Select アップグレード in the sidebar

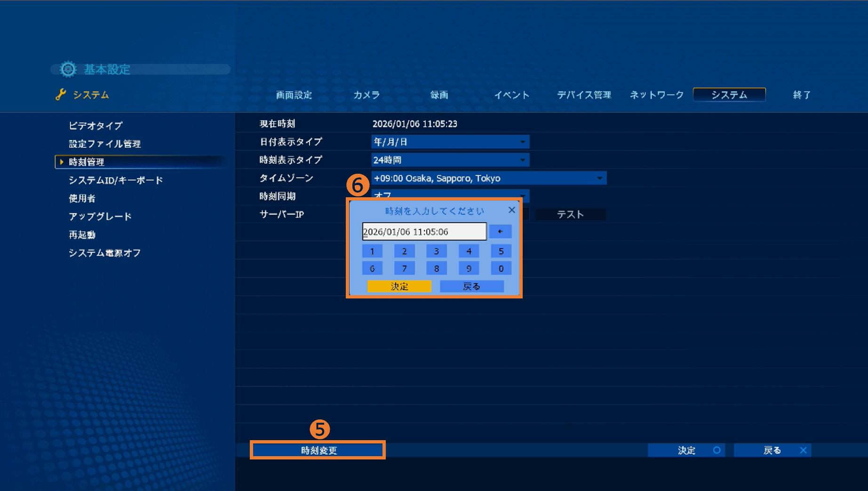pos(100,217)
